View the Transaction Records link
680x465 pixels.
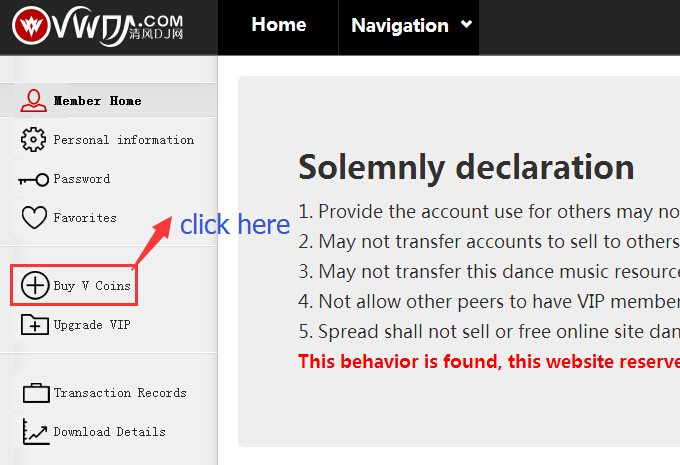coord(120,393)
